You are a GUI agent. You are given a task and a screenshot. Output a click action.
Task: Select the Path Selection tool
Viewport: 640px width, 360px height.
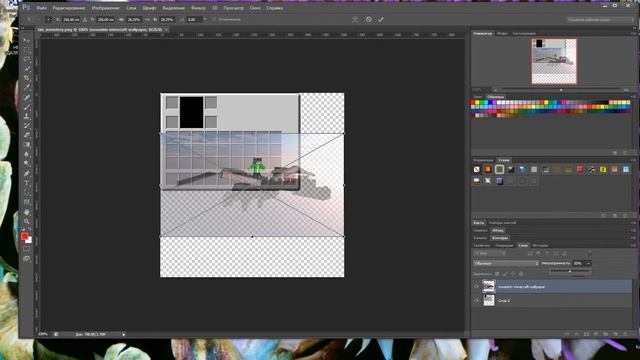[27, 193]
